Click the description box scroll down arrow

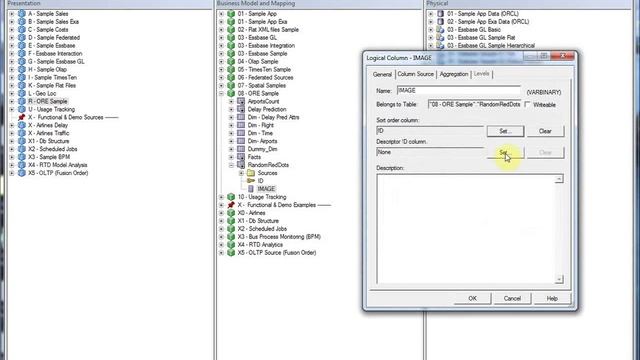[559, 279]
